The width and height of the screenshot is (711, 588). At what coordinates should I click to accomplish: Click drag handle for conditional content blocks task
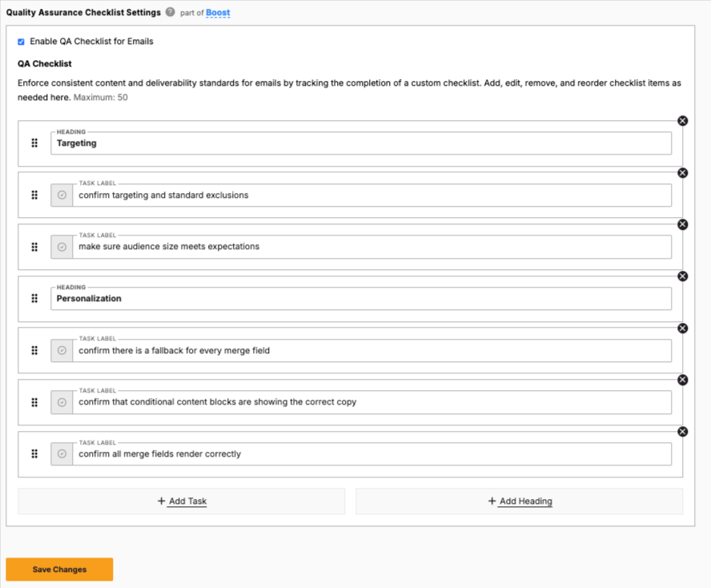[34, 402]
